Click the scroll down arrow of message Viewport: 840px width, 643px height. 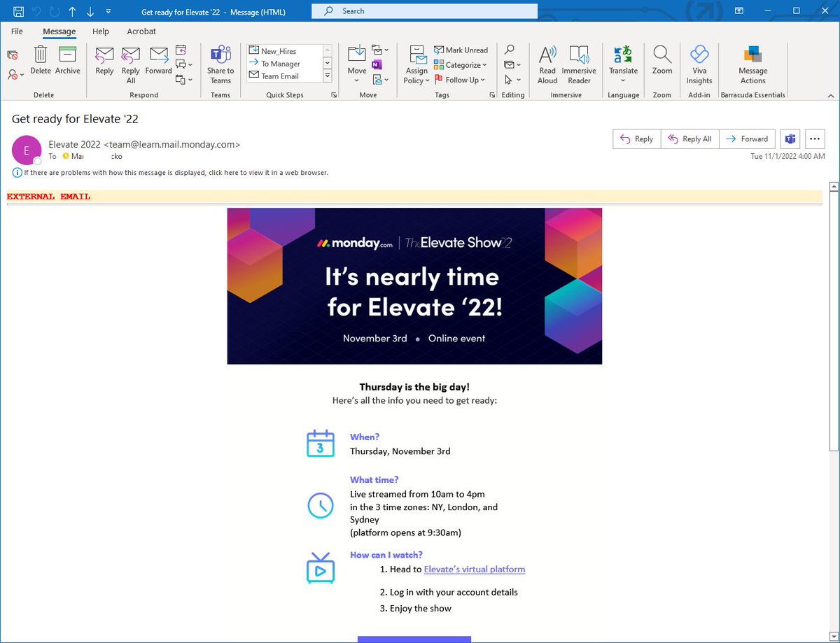click(x=833, y=635)
